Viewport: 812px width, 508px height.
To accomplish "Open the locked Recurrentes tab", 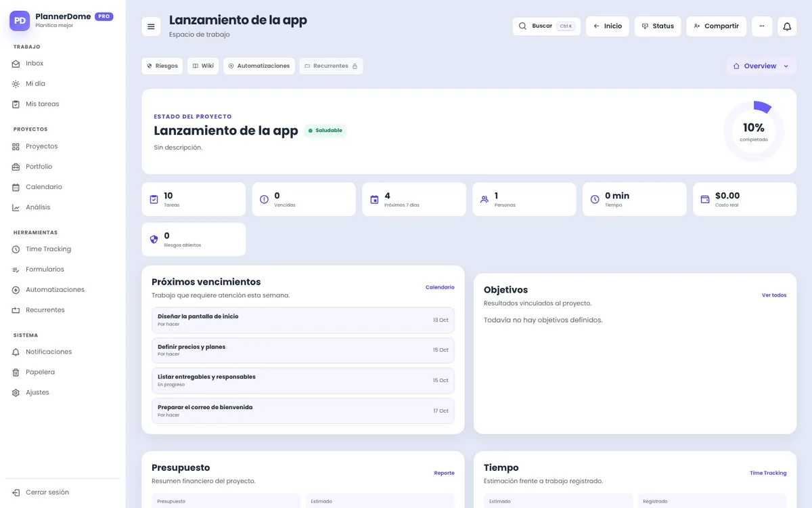I will tap(331, 66).
